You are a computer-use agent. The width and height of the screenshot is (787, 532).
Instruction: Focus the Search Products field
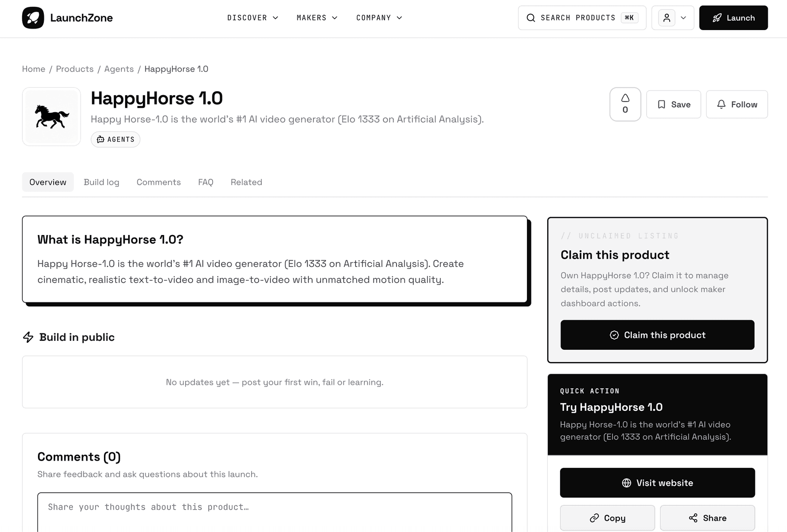582,18
